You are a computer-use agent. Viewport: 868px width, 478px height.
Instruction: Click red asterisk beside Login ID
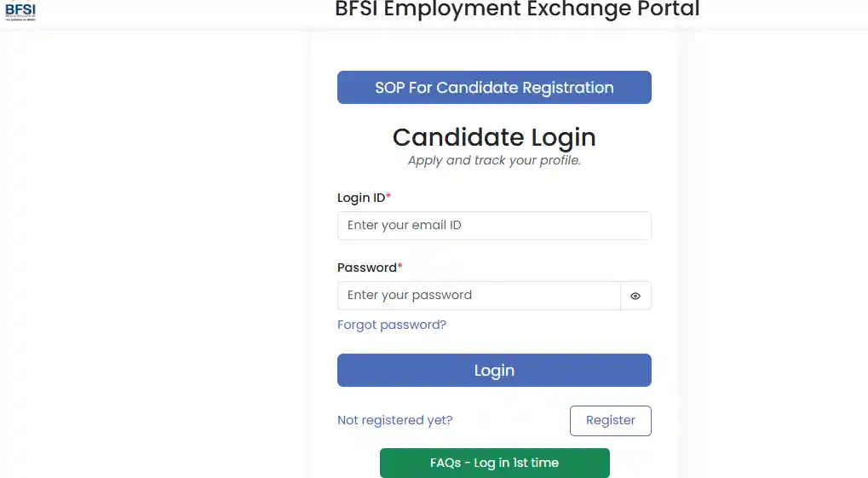point(388,196)
